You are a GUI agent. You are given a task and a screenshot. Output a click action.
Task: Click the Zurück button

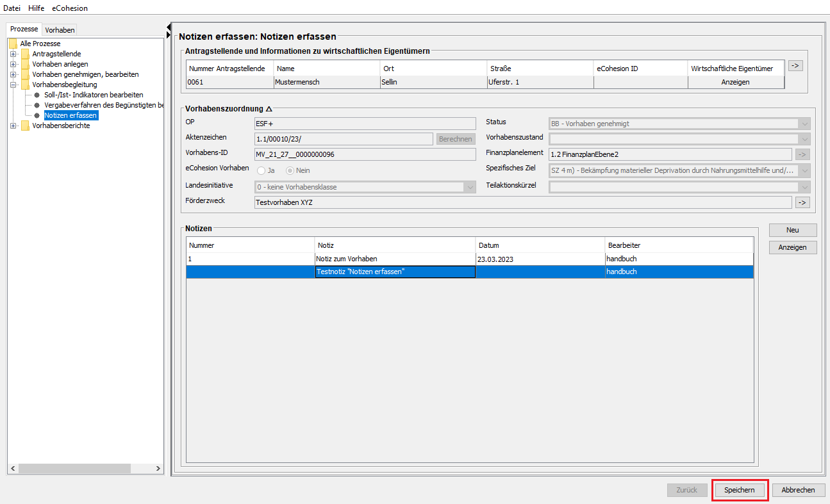(x=686, y=490)
